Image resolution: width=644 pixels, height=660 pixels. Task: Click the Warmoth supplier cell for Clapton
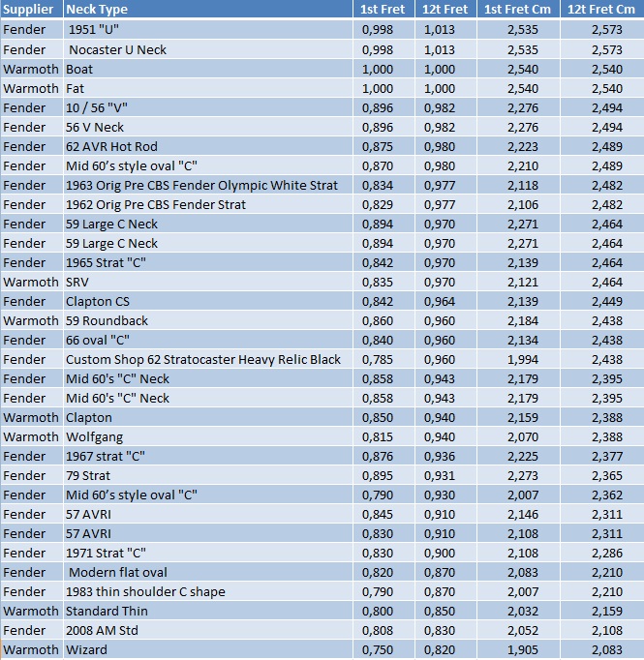32,417
